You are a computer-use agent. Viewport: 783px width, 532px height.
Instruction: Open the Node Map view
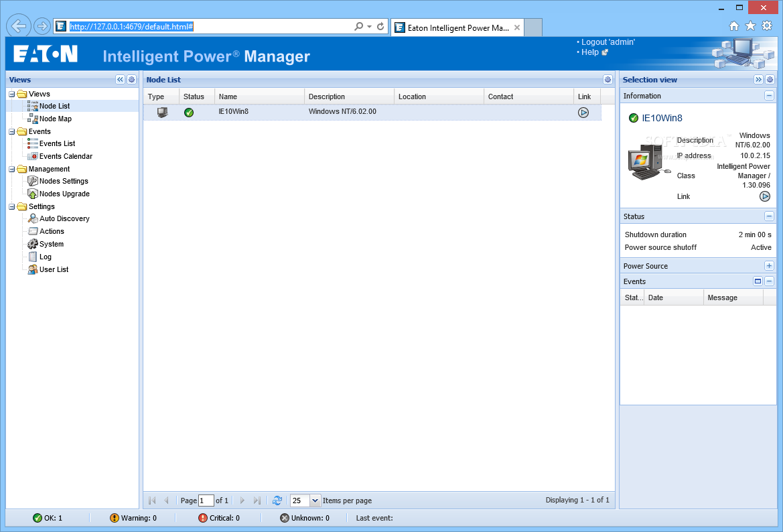click(56, 119)
